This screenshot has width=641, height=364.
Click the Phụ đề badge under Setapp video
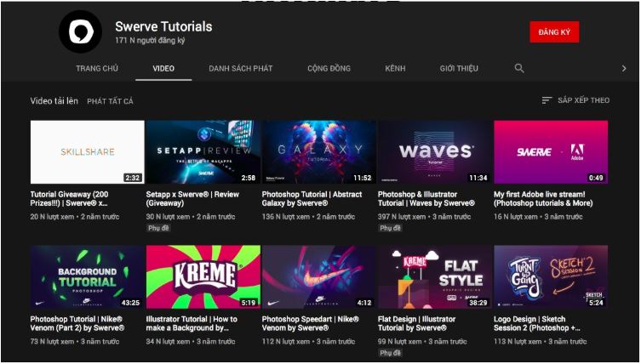tap(158, 228)
